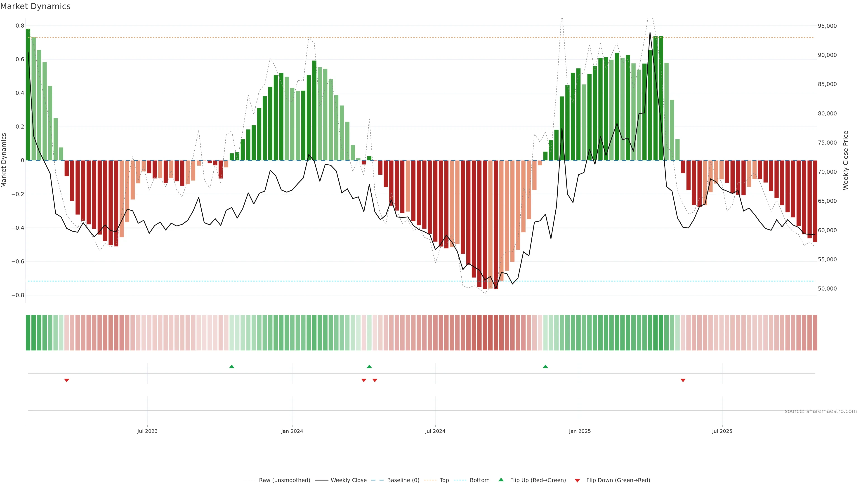Viewport: 868px width, 488px height.
Task: Click the leftmost green Flip Up triangle marker
Action: coord(231,366)
